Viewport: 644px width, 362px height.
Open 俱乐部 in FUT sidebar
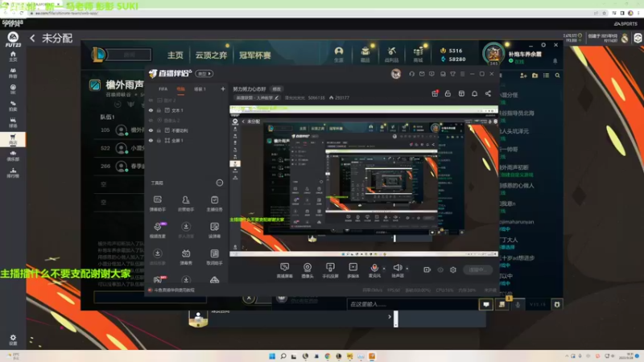(13, 156)
